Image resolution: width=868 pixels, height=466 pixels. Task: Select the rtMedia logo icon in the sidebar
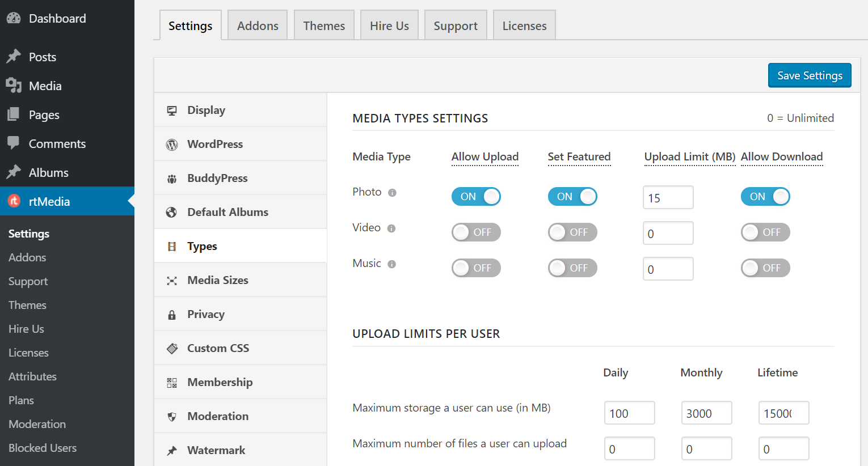coord(14,201)
